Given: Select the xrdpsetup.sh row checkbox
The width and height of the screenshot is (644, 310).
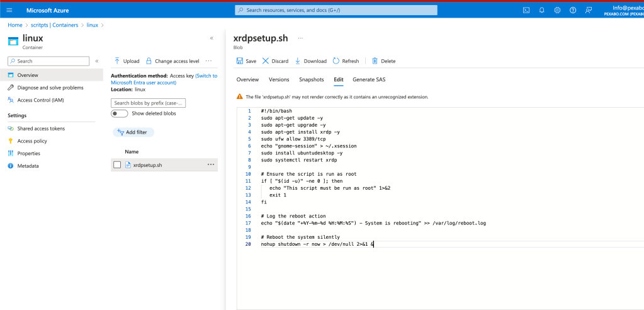Looking at the screenshot, I should click(117, 165).
